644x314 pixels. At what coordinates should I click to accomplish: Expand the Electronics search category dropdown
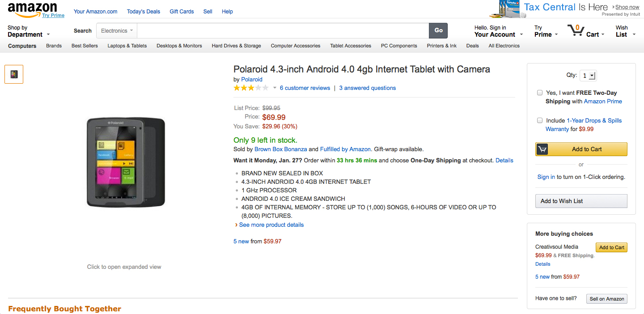pos(117,31)
